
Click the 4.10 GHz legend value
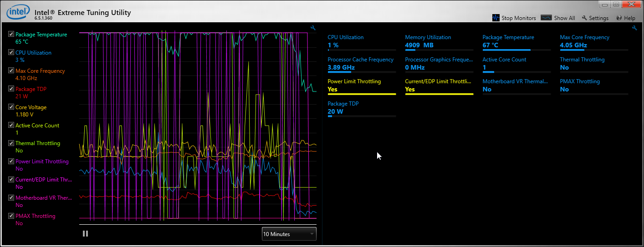point(26,78)
